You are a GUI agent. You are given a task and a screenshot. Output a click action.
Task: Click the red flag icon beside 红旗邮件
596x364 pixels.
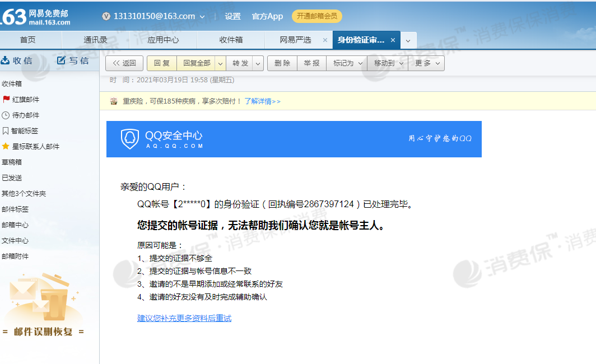[x=7, y=100]
